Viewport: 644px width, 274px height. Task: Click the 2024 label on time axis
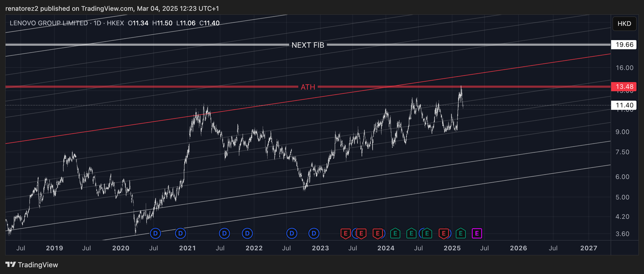(386, 248)
